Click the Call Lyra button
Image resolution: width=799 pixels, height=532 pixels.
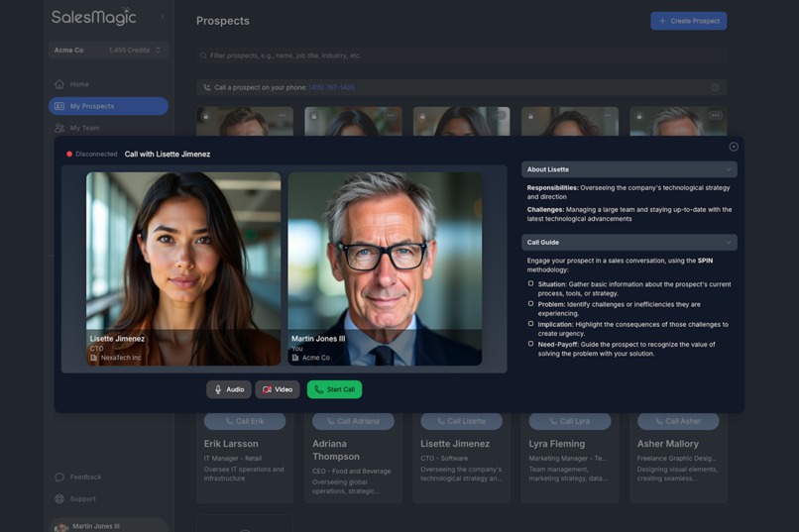coord(570,421)
